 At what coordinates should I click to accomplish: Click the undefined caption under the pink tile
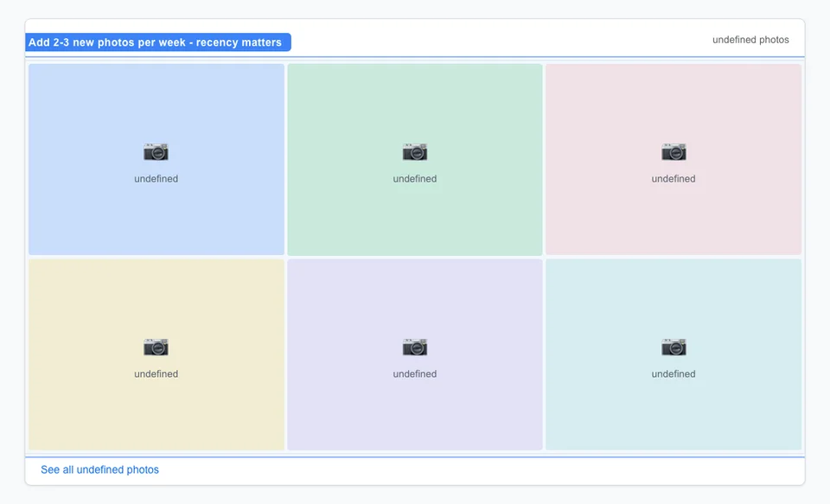pyautogui.click(x=674, y=179)
